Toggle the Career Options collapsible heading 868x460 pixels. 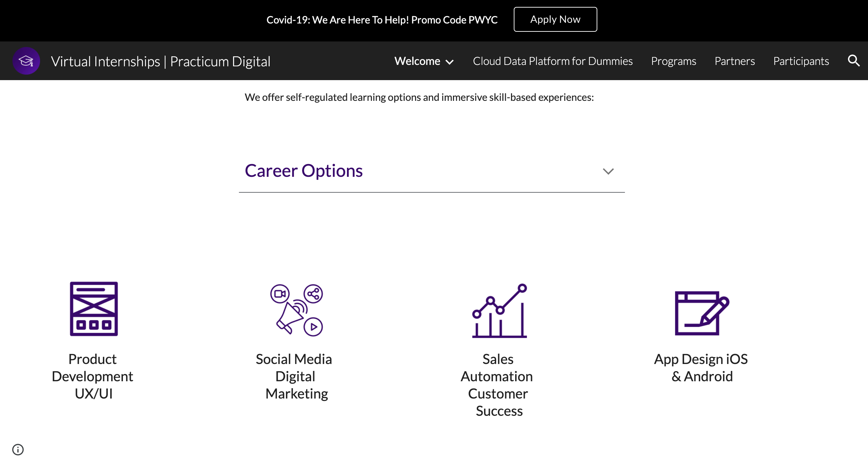304,171
